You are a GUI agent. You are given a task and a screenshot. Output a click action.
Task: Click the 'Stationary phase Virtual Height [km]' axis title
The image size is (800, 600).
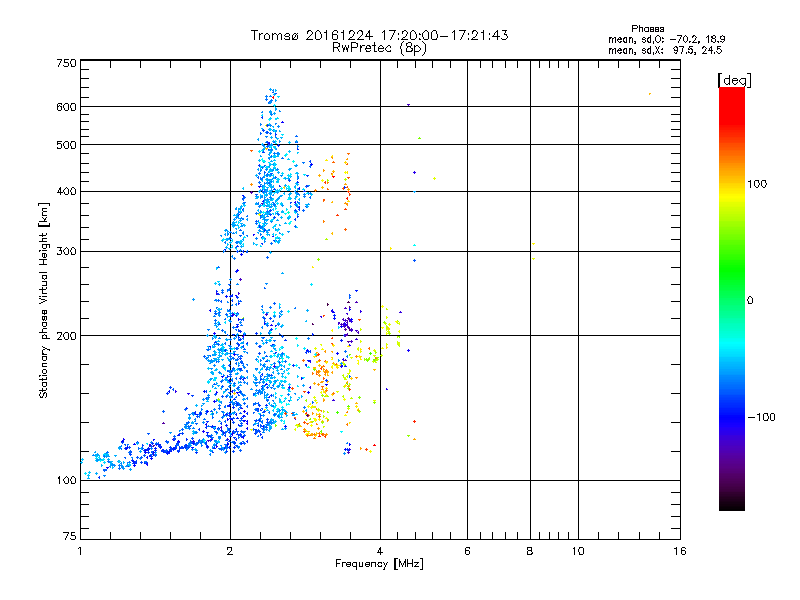[43, 301]
